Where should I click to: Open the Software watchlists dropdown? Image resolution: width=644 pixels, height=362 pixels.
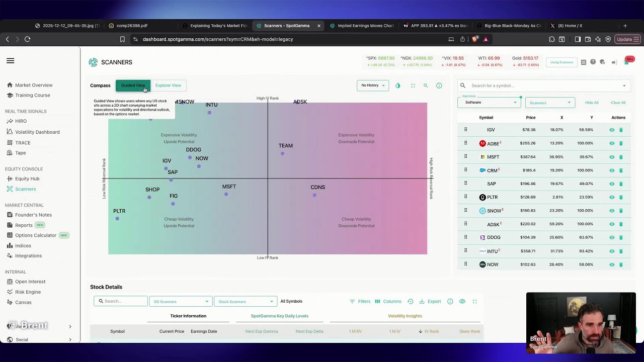pyautogui.click(x=489, y=103)
